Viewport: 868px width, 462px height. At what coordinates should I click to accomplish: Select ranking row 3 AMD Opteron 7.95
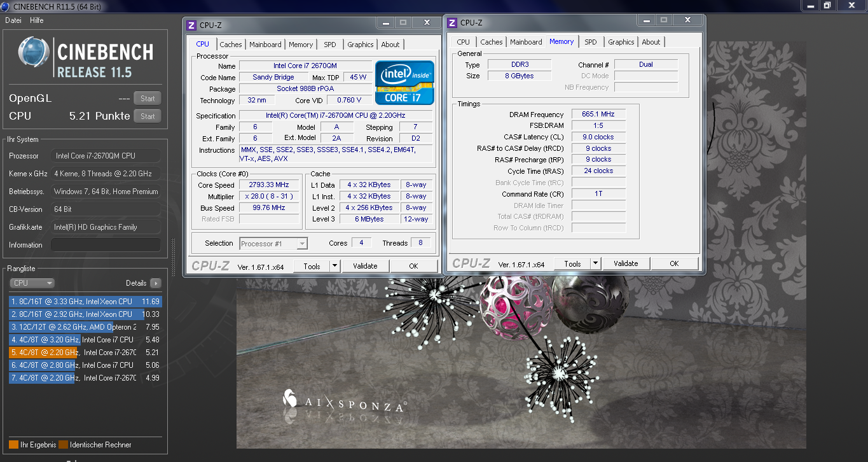tap(85, 327)
